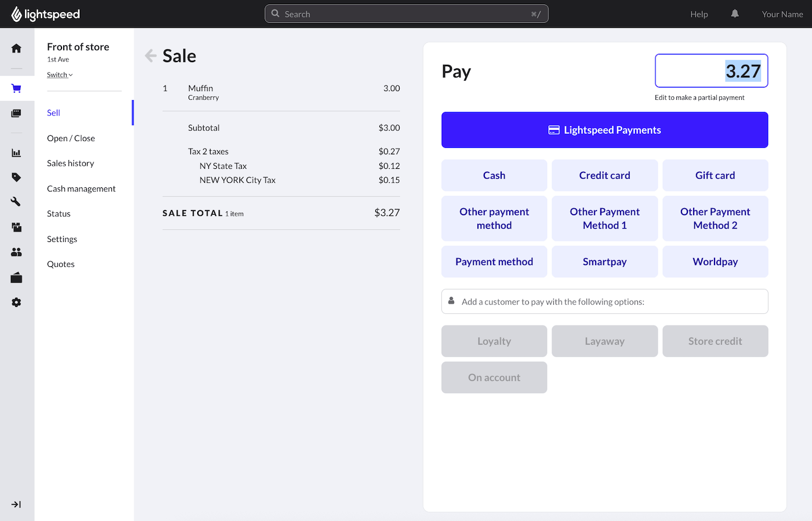
Task: Select the shopping cart Sales icon
Action: click(16, 88)
